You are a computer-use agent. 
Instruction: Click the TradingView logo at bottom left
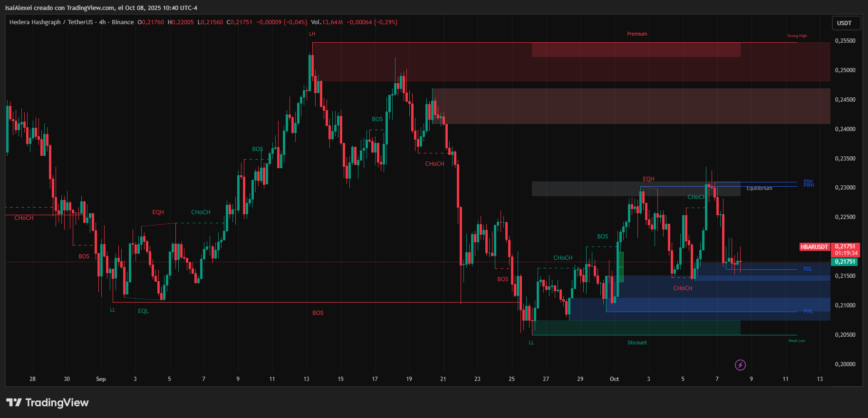(x=48, y=403)
